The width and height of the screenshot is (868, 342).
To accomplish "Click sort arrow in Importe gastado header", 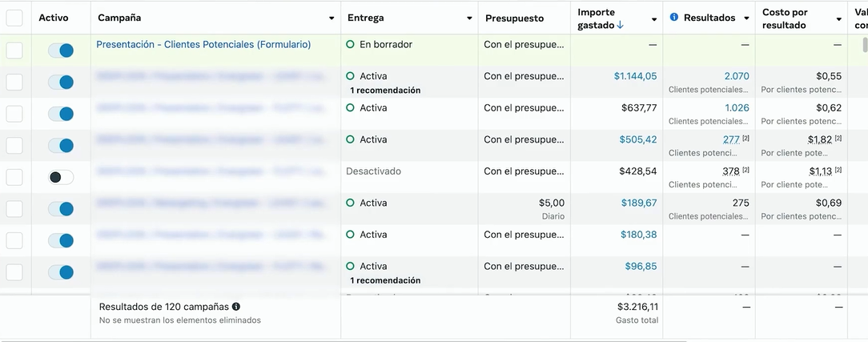I will [x=621, y=26].
